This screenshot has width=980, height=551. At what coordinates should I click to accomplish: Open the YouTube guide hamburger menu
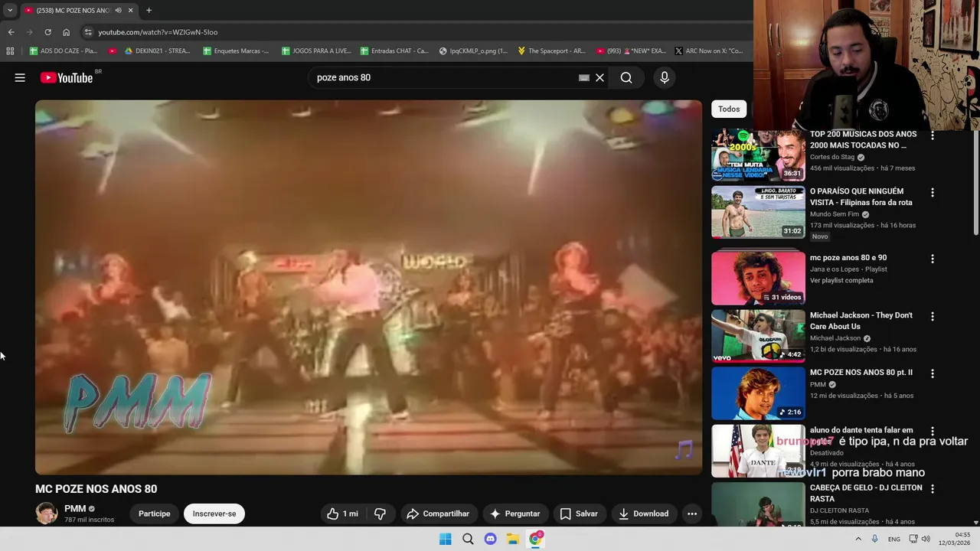[x=20, y=77]
